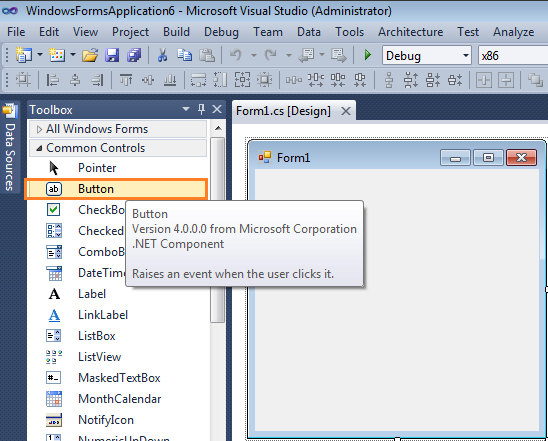This screenshot has width=548, height=441.
Task: Close the Form1.cs [Design] tab
Action: point(346,111)
